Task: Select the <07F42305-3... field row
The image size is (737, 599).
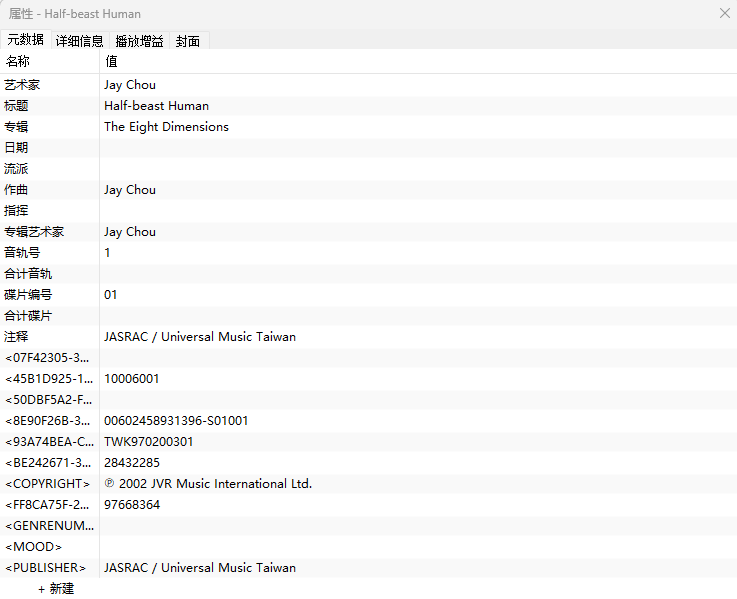Action: coord(368,358)
